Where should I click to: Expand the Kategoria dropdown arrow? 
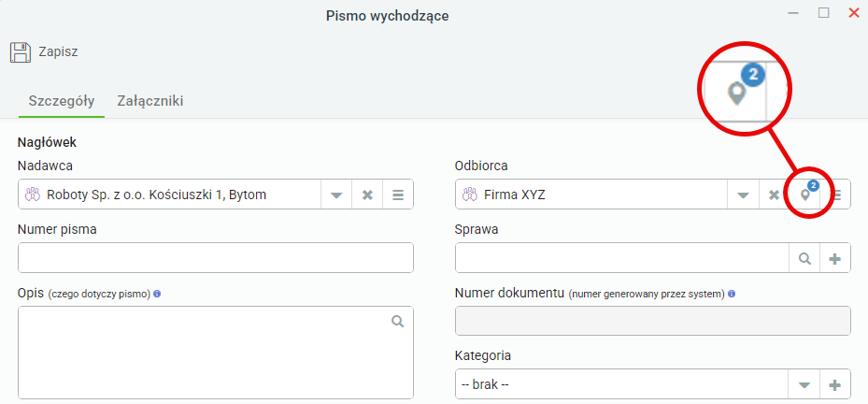point(804,384)
